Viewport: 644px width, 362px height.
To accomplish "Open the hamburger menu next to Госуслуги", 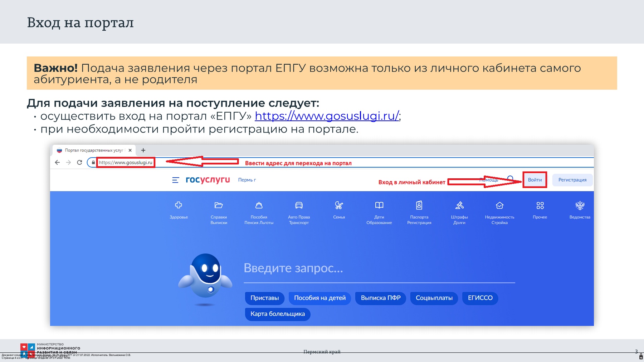I will [x=175, y=180].
